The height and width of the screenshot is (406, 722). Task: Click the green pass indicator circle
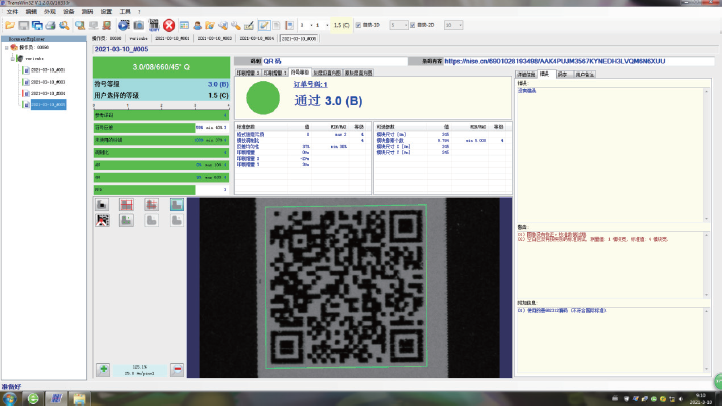(264, 97)
